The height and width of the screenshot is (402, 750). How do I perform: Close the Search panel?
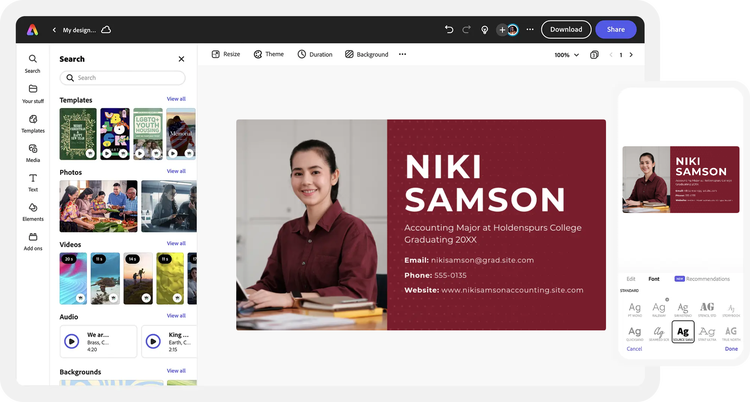(181, 59)
